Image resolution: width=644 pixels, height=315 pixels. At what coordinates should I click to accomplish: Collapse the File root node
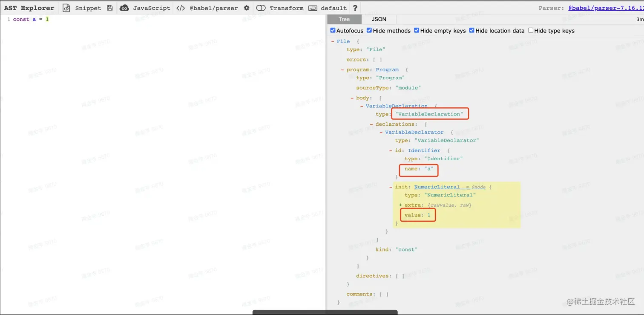pyautogui.click(x=333, y=41)
